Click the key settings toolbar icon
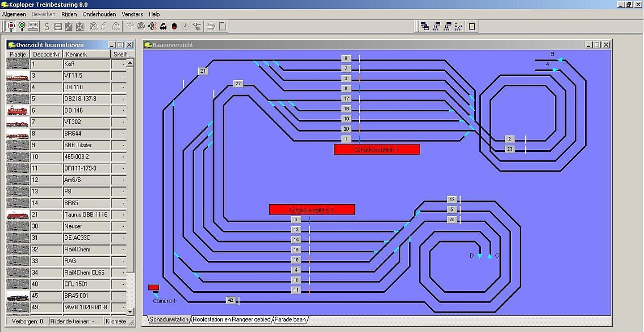644x332 pixels. pyautogui.click(x=197, y=27)
